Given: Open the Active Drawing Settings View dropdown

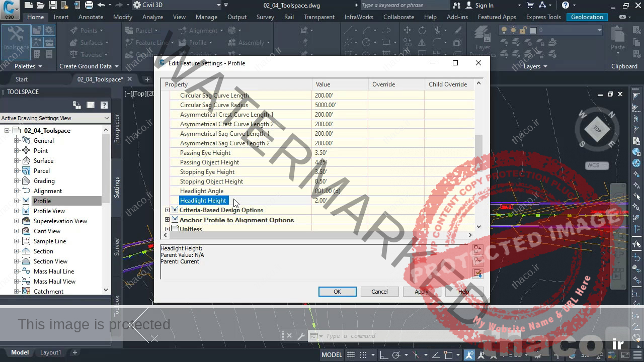Looking at the screenshot, I should coord(106,118).
